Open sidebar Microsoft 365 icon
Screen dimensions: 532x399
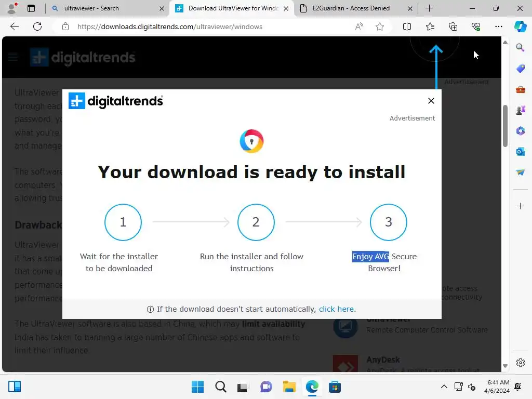click(520, 131)
